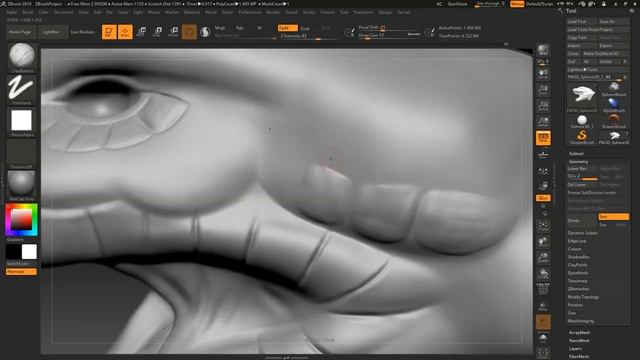The width and height of the screenshot is (640, 360).
Task: Open the FreeHand stroke selector
Action: 22,90
